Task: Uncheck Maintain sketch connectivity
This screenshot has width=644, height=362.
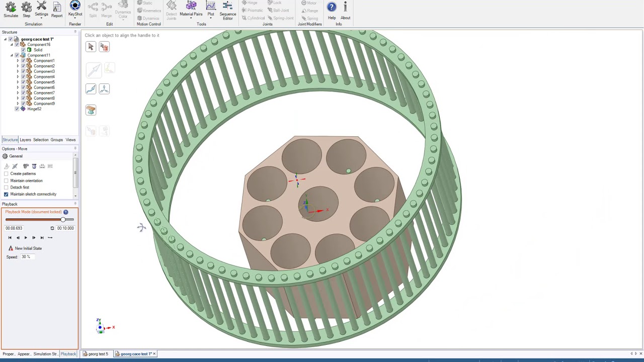Action: click(x=6, y=194)
